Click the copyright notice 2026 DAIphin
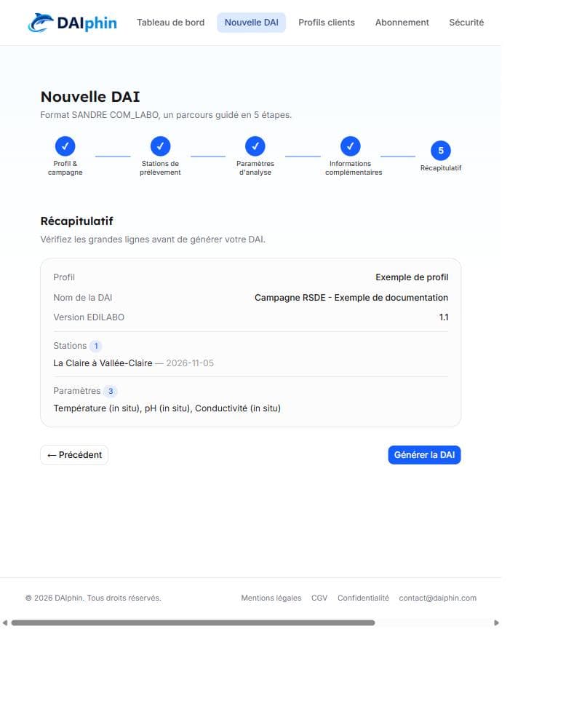 pos(93,598)
